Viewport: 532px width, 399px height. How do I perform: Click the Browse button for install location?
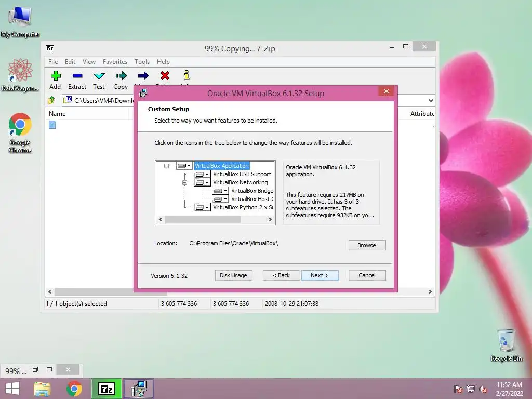click(x=367, y=245)
